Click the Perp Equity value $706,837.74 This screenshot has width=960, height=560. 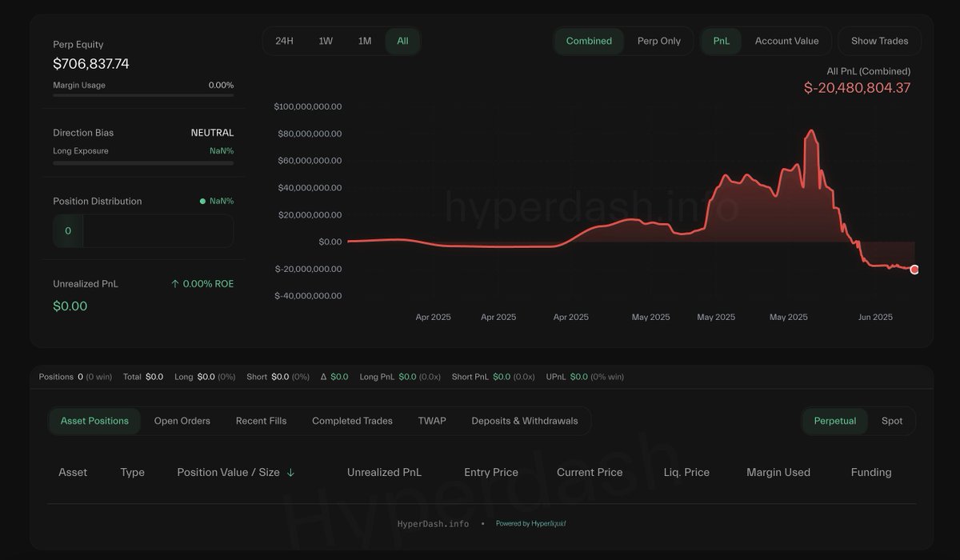[91, 64]
